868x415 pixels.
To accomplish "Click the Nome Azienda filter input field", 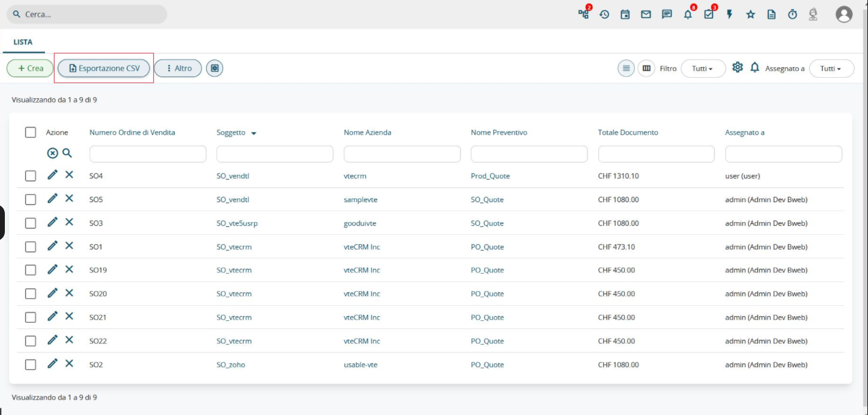I will tap(402, 154).
